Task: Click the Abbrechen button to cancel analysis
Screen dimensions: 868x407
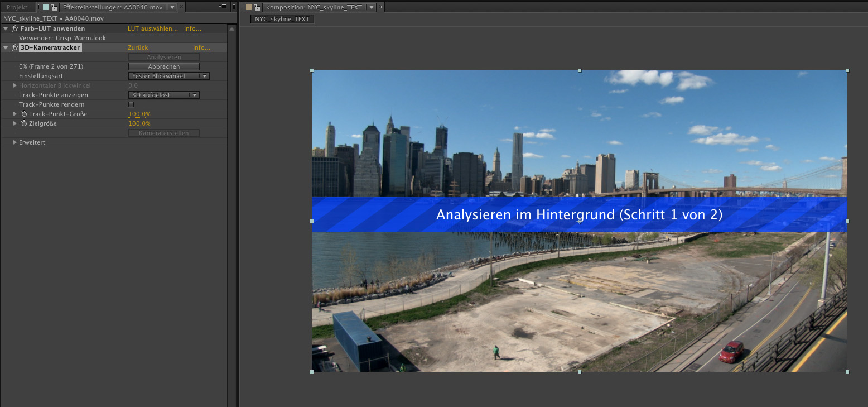Action: click(163, 66)
